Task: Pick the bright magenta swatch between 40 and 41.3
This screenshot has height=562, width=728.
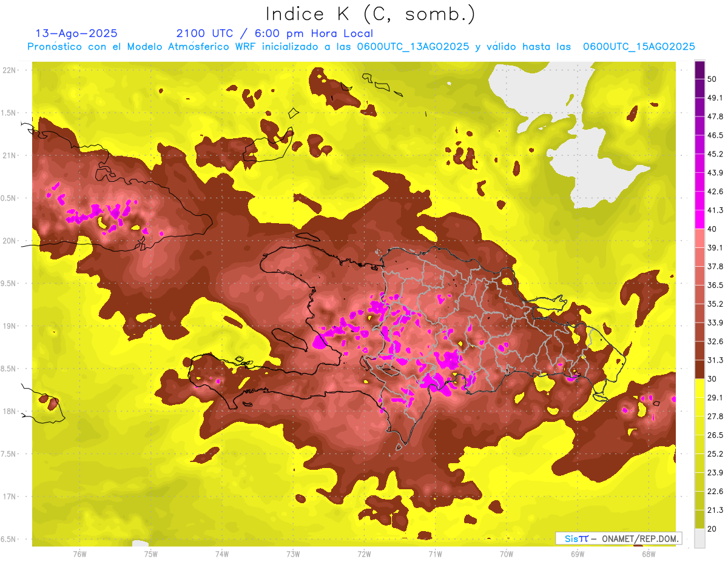Action: click(699, 219)
